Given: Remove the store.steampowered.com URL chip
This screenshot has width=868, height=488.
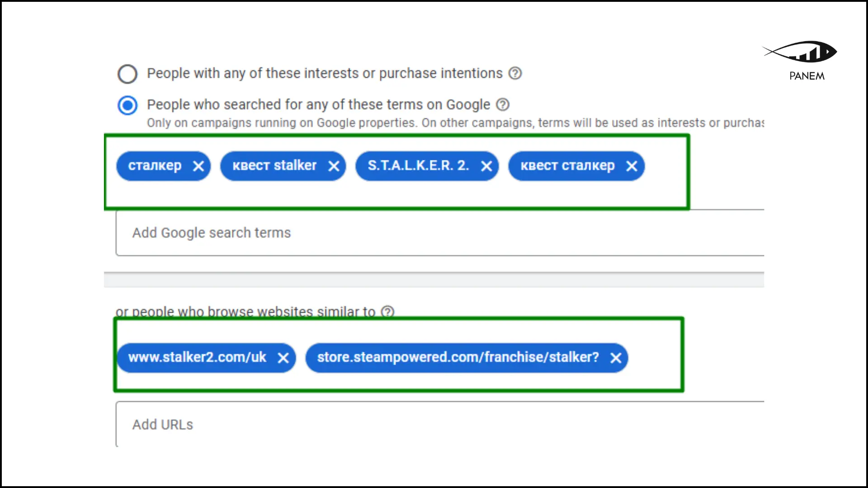Looking at the screenshot, I should pyautogui.click(x=615, y=358).
